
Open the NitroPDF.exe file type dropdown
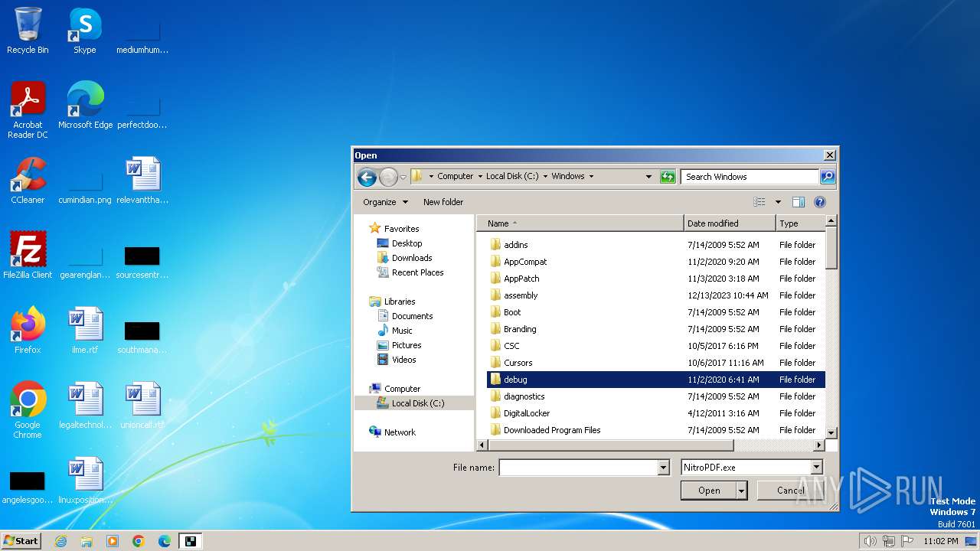[816, 467]
